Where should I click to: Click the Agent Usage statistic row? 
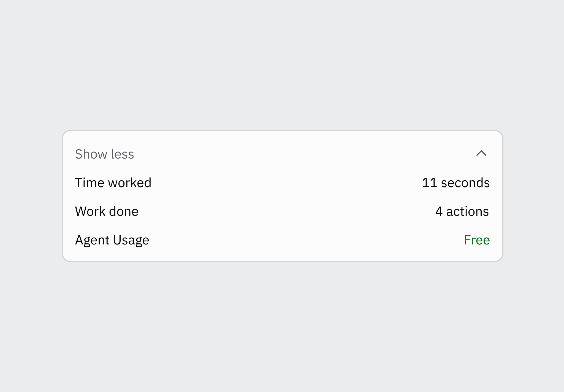click(282, 240)
